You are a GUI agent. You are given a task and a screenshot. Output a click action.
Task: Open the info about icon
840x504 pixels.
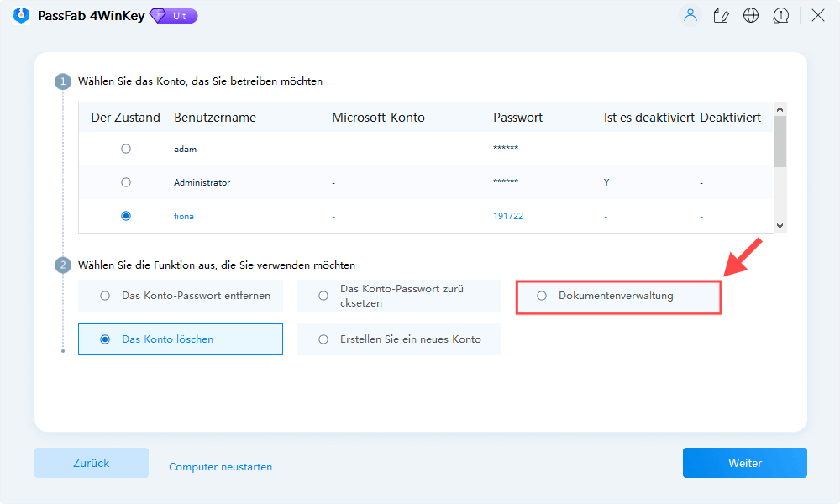click(x=780, y=15)
